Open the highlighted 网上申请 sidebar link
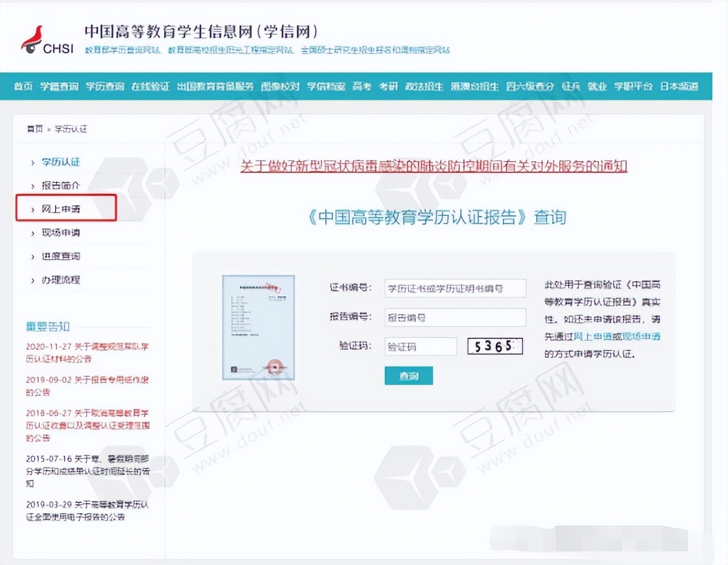The image size is (728, 565). [x=61, y=209]
